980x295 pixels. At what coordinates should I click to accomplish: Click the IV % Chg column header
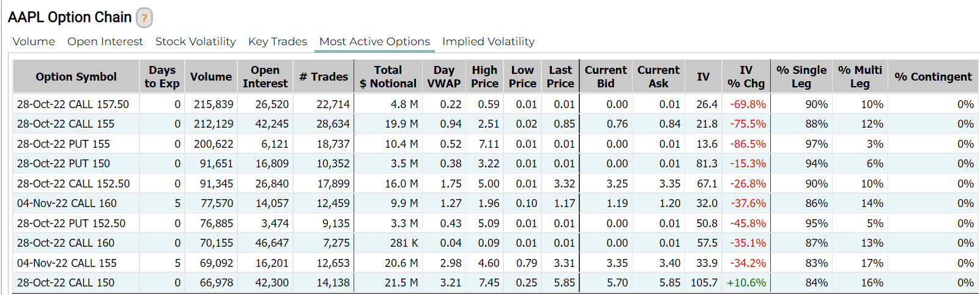[746, 77]
